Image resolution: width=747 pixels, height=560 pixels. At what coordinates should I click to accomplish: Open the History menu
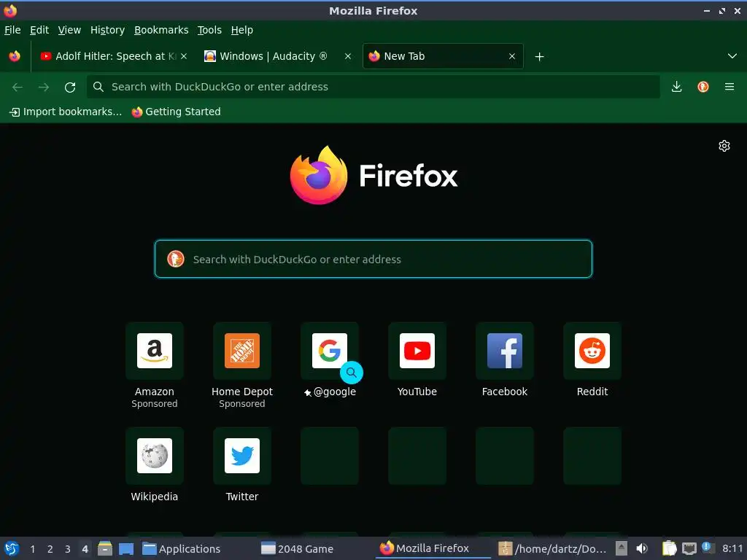coord(107,30)
